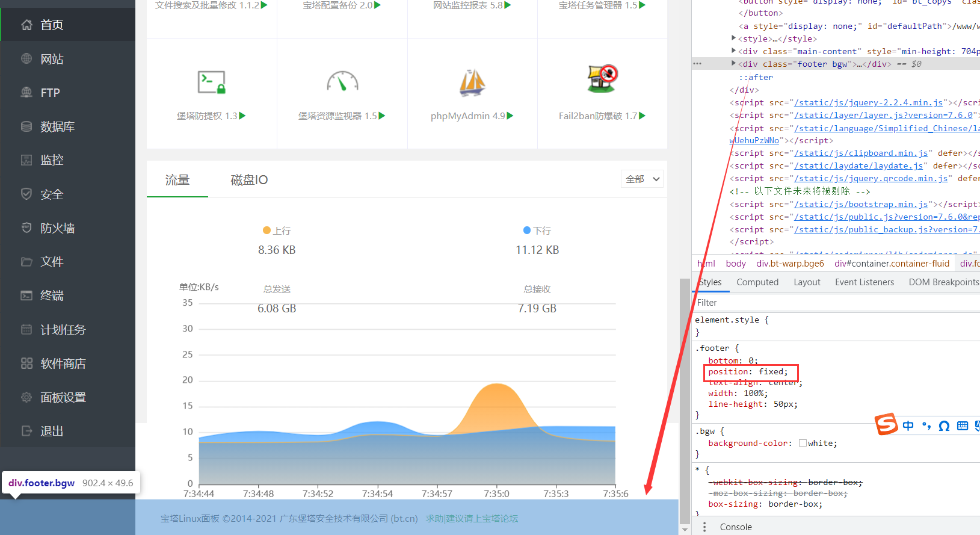980x535 pixels.
Task: Click the 数据库 database icon
Action: pyautogui.click(x=26, y=126)
